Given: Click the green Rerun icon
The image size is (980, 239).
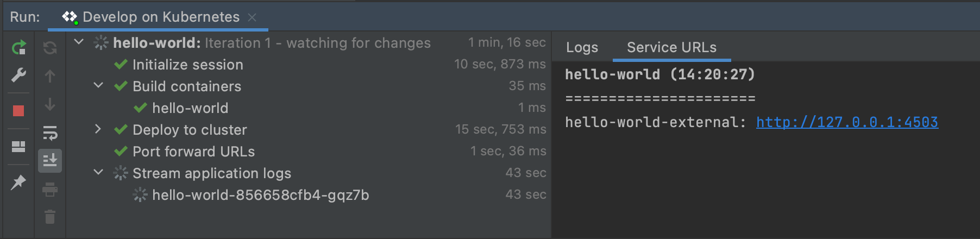Looking at the screenshot, I should (x=18, y=48).
